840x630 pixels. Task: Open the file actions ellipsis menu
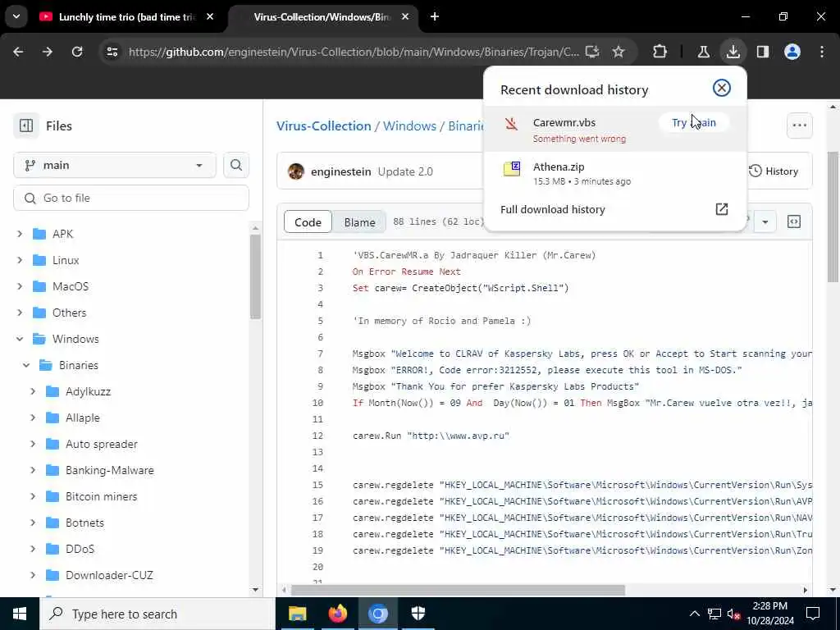pos(799,126)
